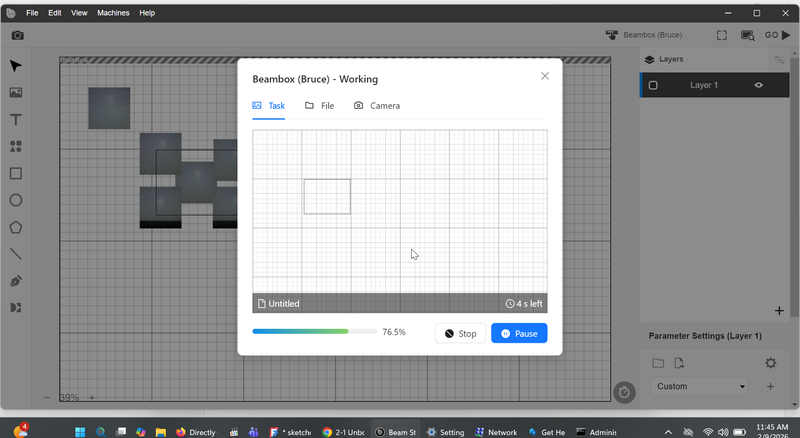Click the plus next to Custom preset
This screenshot has height=438, width=800.
pos(770,386)
